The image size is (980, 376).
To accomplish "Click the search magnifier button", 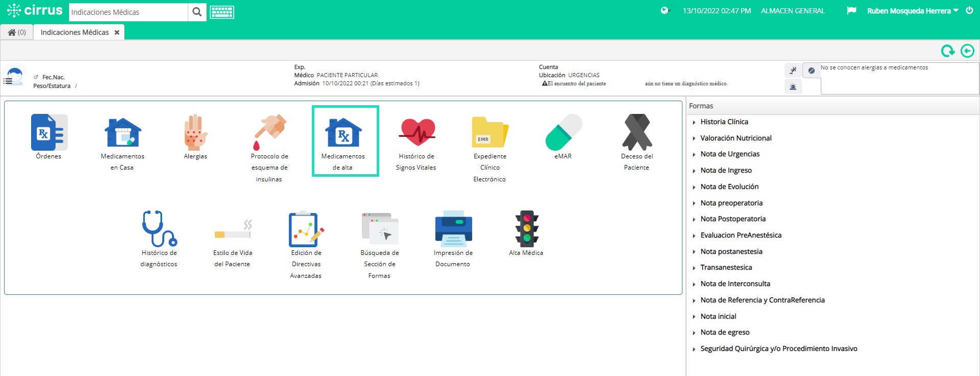I will coord(197,12).
